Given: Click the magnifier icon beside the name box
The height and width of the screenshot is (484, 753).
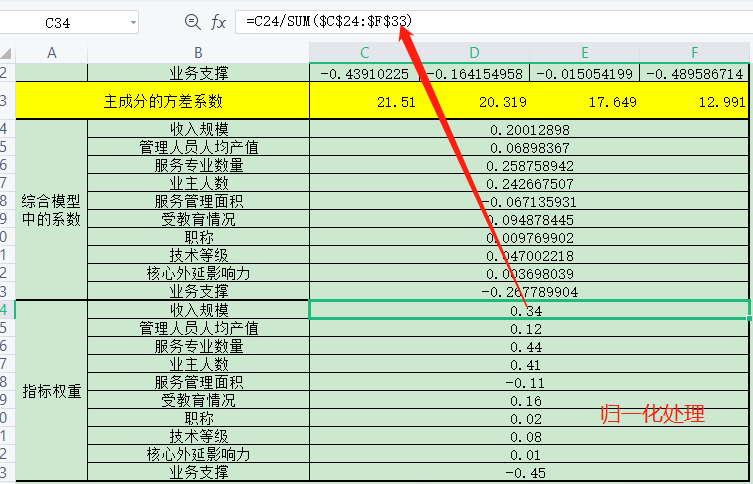Looking at the screenshot, I should [x=193, y=22].
